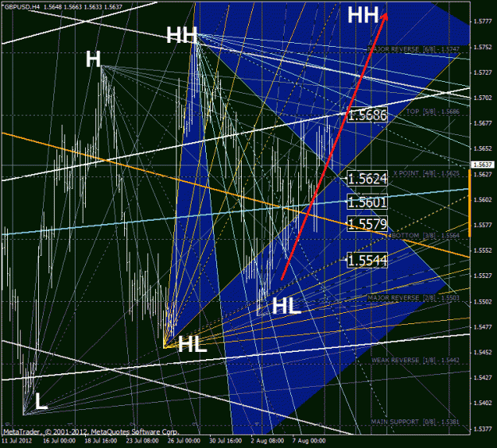Click price axis value 1.5652
This screenshot has height=448, width=497.
pyautogui.click(x=483, y=149)
